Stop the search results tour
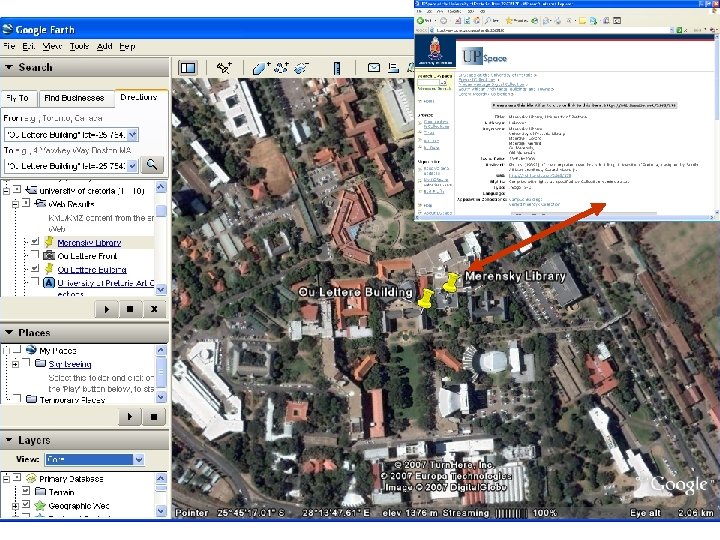The width and height of the screenshot is (720, 540). (x=130, y=309)
